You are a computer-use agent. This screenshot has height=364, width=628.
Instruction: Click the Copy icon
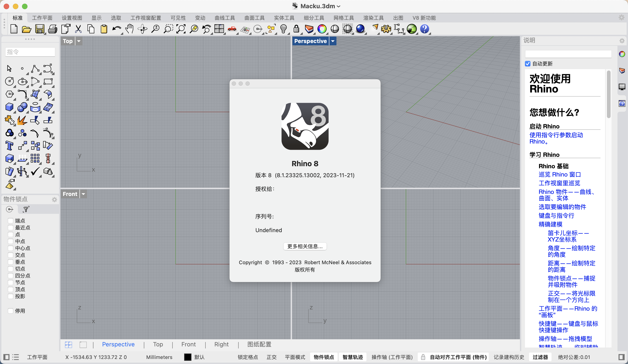[x=91, y=29]
